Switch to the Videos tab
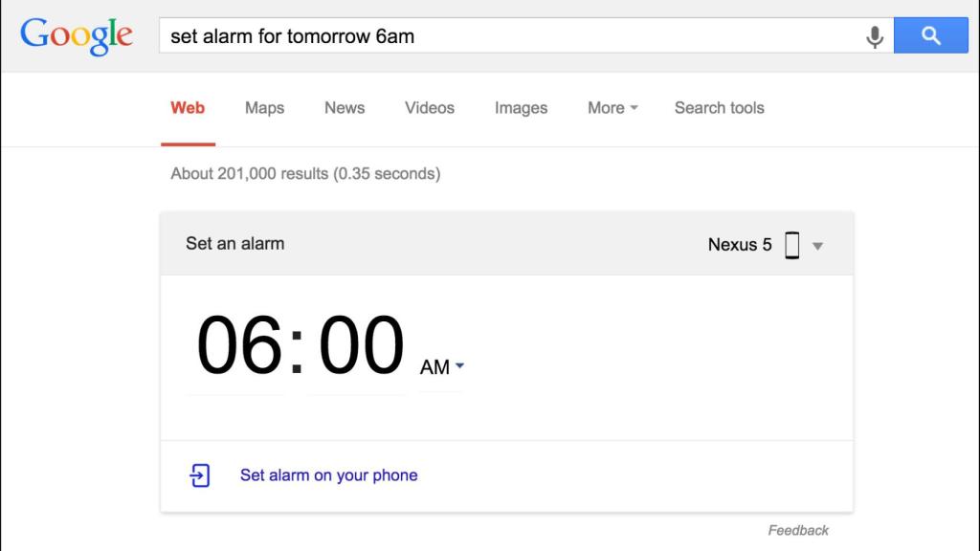Viewport: 980px width, 551px height. (x=429, y=108)
